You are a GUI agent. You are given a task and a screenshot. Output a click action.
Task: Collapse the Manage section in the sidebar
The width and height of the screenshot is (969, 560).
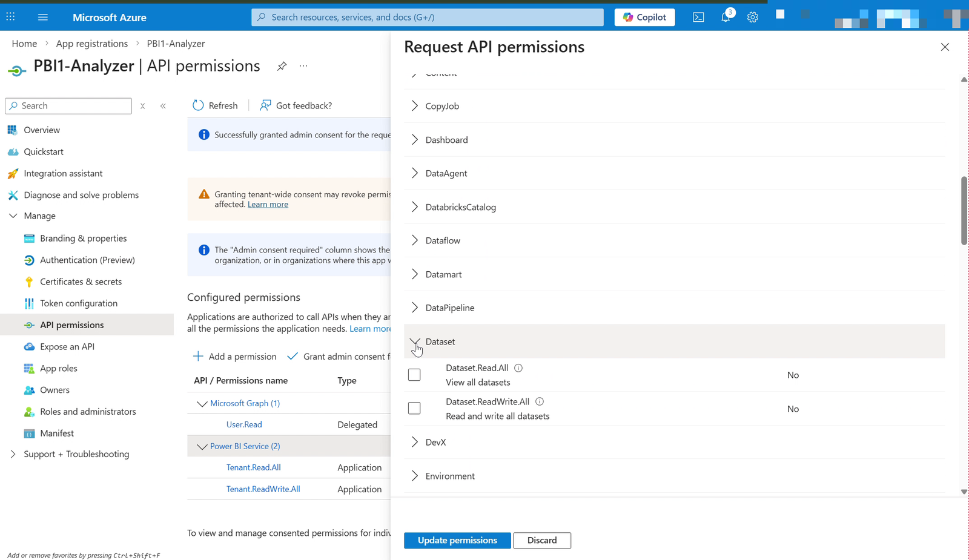click(x=13, y=216)
